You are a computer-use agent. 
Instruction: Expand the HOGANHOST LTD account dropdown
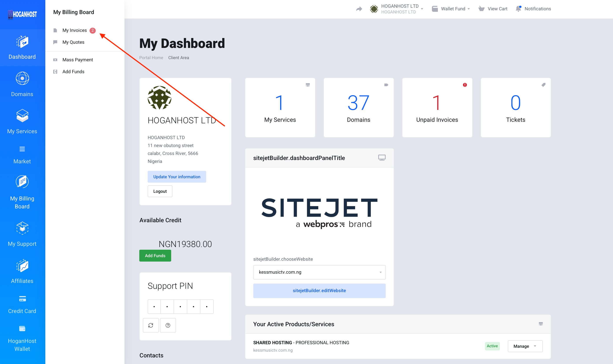[x=422, y=9]
